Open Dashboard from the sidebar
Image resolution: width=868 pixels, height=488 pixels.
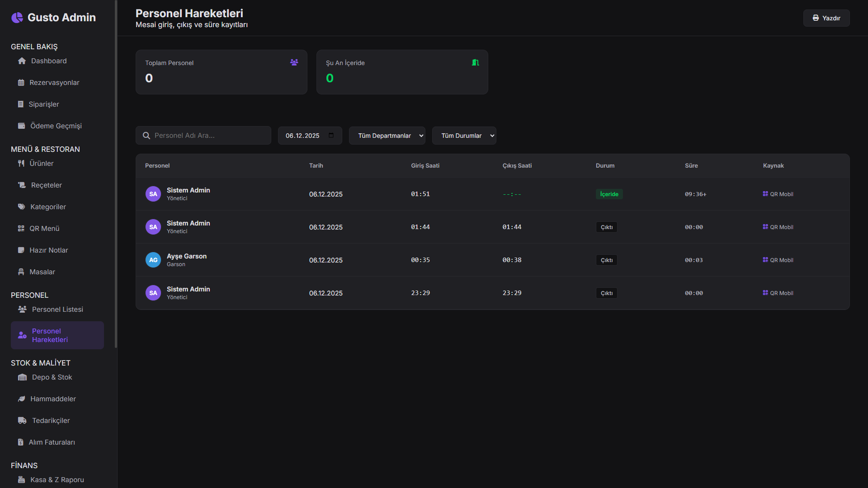(x=57, y=61)
